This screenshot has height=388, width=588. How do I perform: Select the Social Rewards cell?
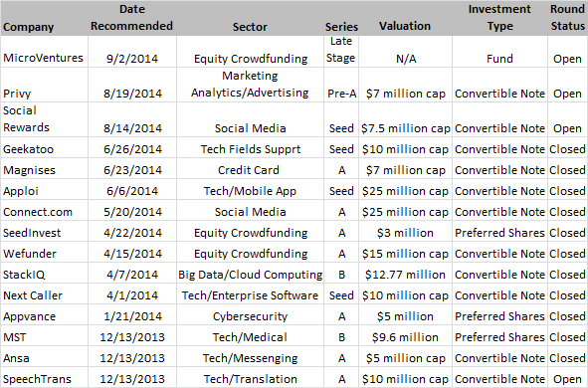(44, 119)
